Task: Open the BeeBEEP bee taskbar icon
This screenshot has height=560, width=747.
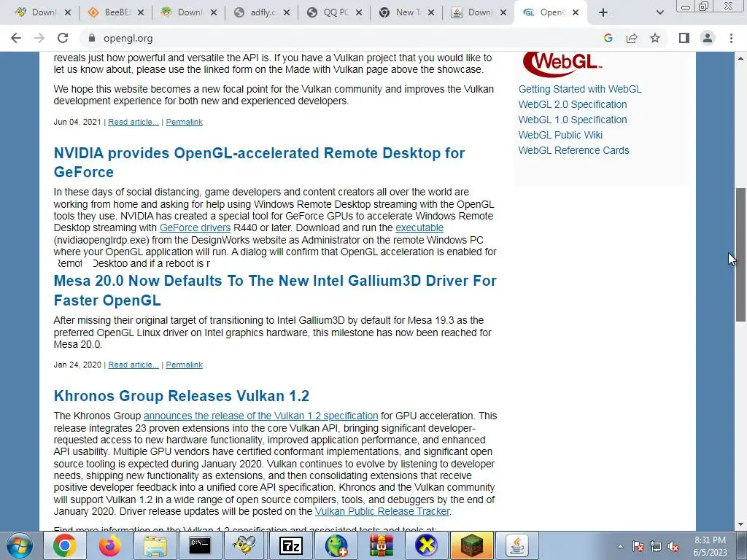Action: [x=245, y=545]
